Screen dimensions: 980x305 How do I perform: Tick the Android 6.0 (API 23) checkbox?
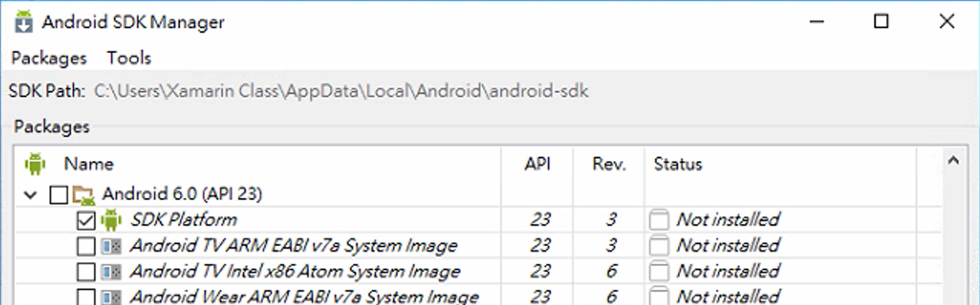(59, 194)
